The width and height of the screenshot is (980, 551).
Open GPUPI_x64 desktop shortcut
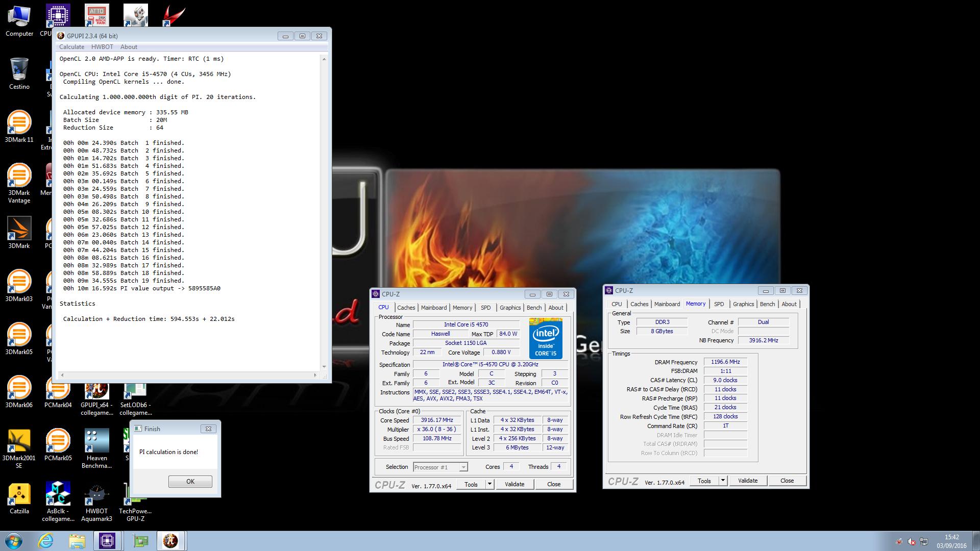[x=97, y=399]
